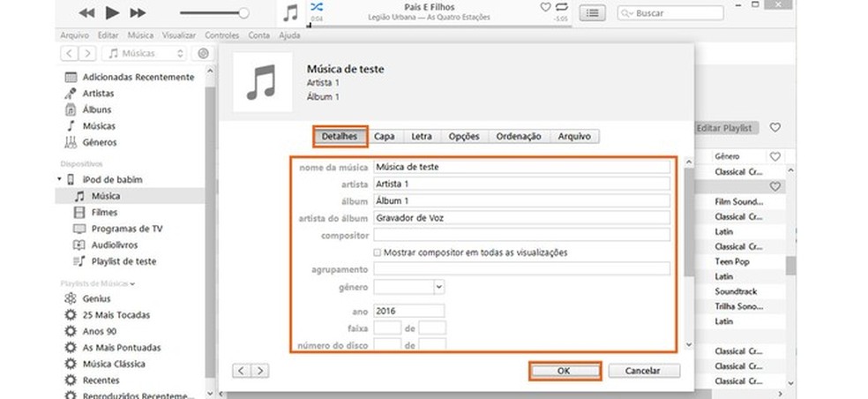Click the artista input field
Screen dimensions: 868x399
coord(521,184)
